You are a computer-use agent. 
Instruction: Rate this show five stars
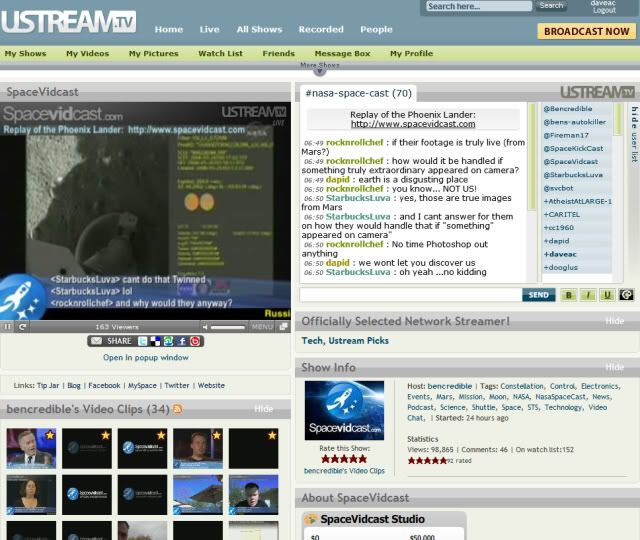click(362, 459)
